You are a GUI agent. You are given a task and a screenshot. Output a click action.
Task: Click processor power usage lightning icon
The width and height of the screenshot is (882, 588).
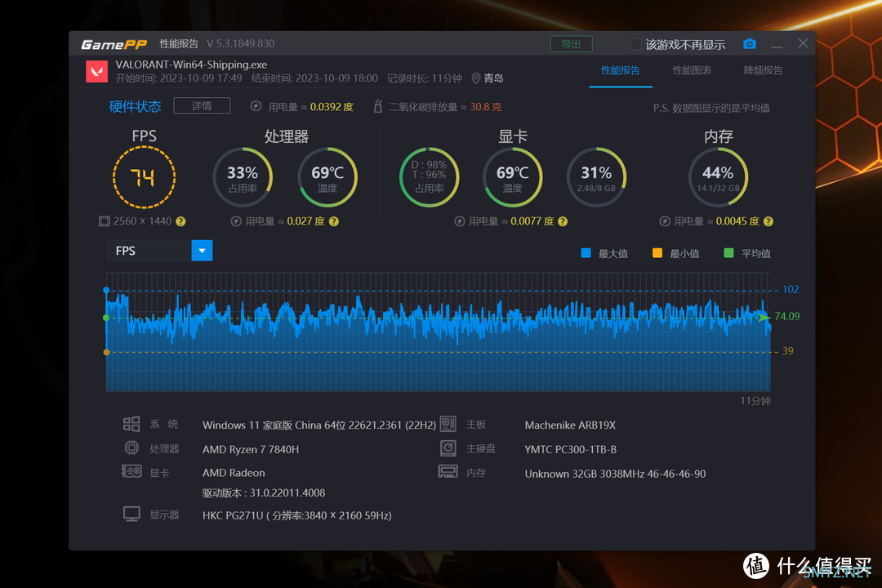[236, 221]
